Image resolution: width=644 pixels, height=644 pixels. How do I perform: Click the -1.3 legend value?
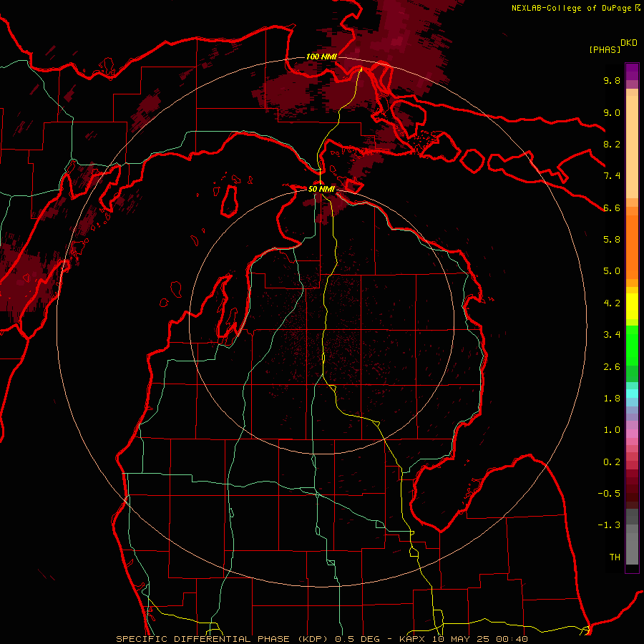[609, 525]
